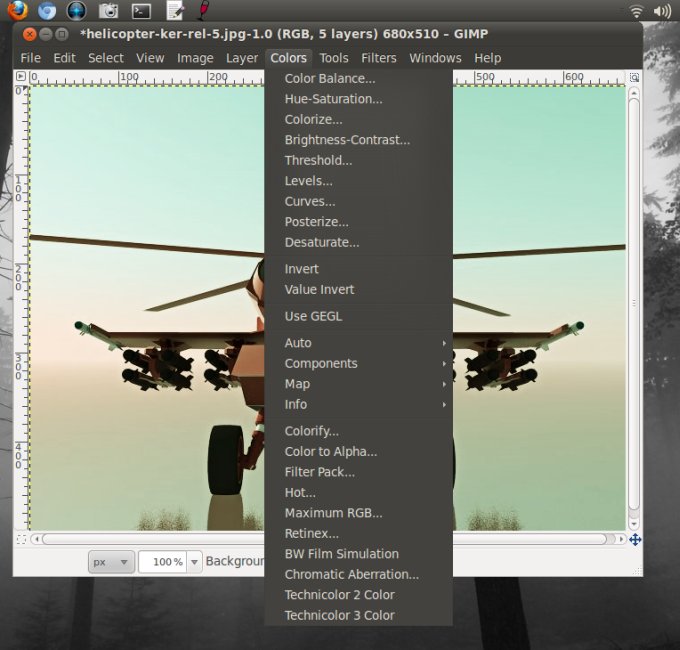This screenshot has width=680, height=650.
Task: Open the Filters menu
Action: [x=378, y=58]
